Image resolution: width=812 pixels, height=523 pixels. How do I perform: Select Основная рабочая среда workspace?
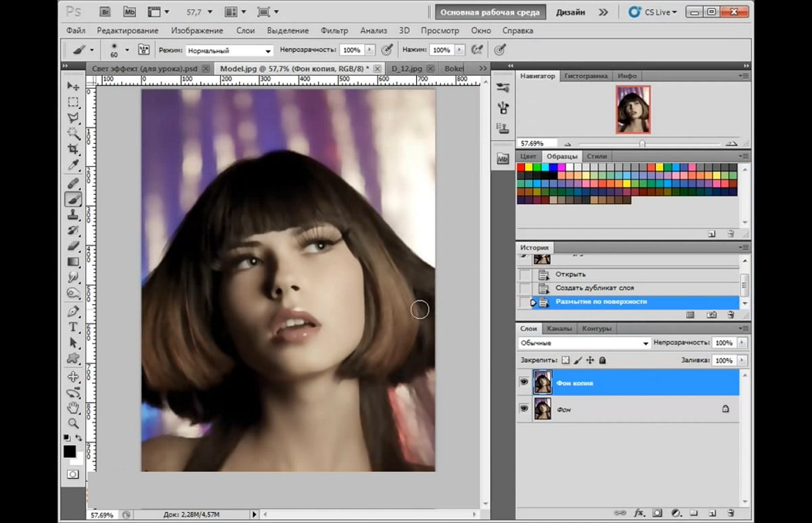(x=490, y=12)
